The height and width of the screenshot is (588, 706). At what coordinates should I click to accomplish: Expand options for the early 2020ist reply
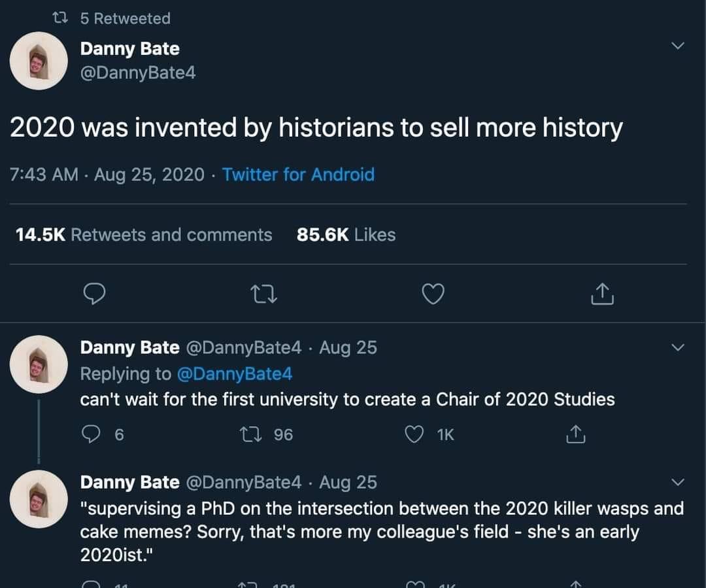point(678,482)
